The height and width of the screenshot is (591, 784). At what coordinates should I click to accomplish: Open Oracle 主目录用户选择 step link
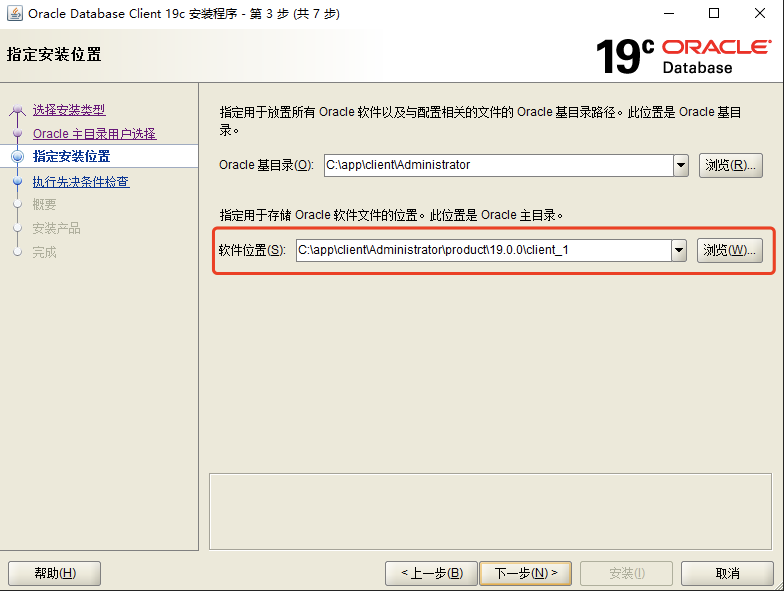point(94,134)
